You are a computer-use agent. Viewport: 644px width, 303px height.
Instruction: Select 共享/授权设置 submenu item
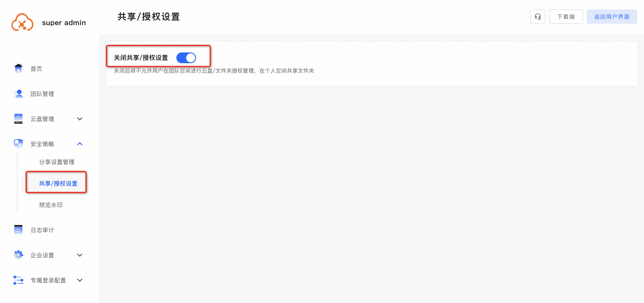point(58,184)
